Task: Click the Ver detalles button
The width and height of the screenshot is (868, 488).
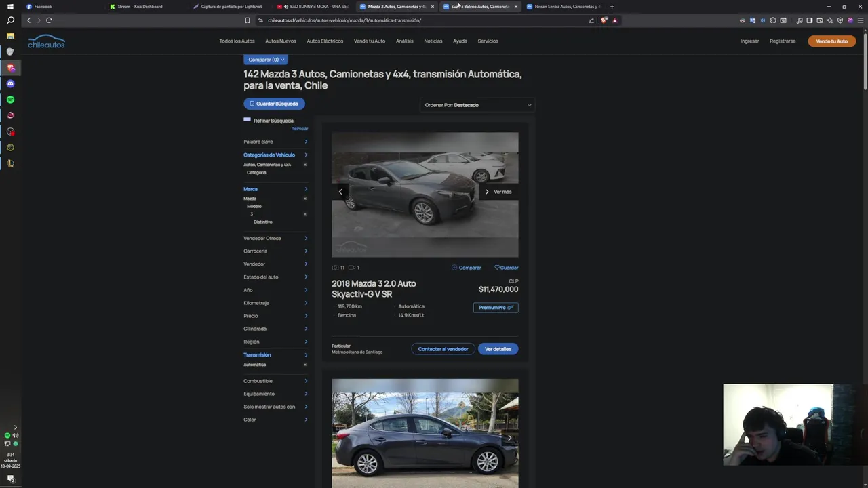Action: (498, 349)
